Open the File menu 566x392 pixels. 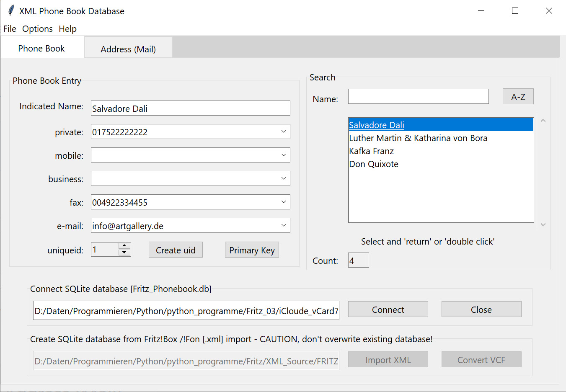10,29
